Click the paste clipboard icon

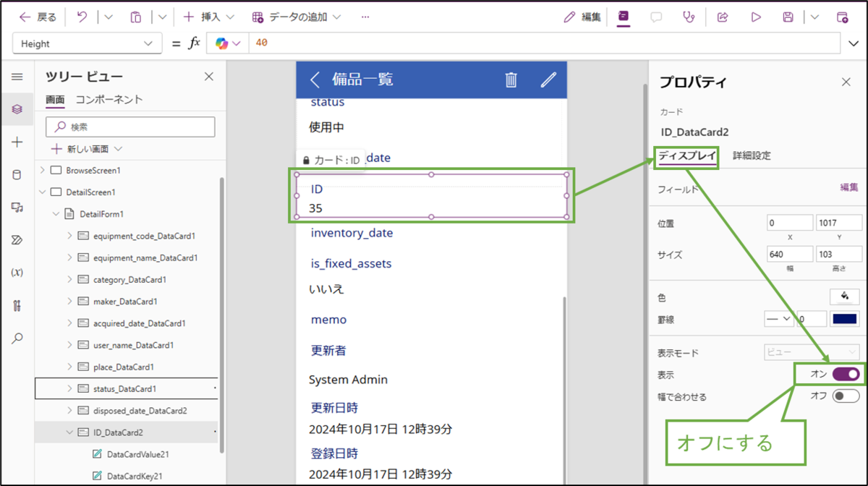[135, 17]
